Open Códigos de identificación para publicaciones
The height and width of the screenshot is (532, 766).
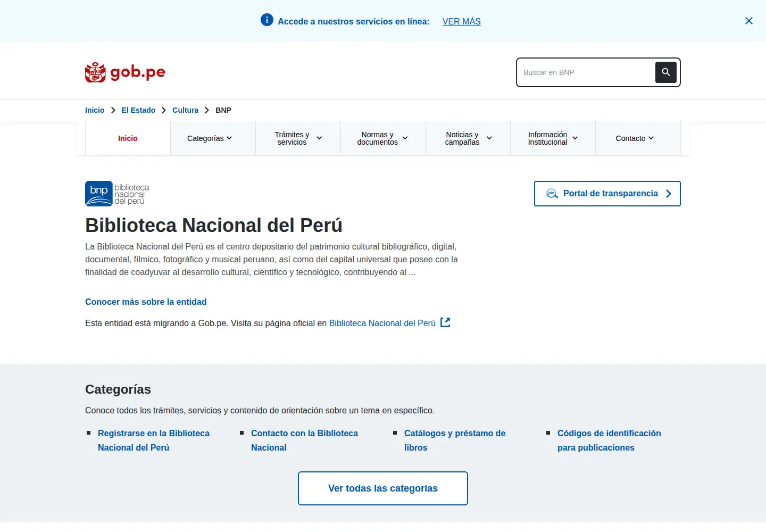pos(609,440)
